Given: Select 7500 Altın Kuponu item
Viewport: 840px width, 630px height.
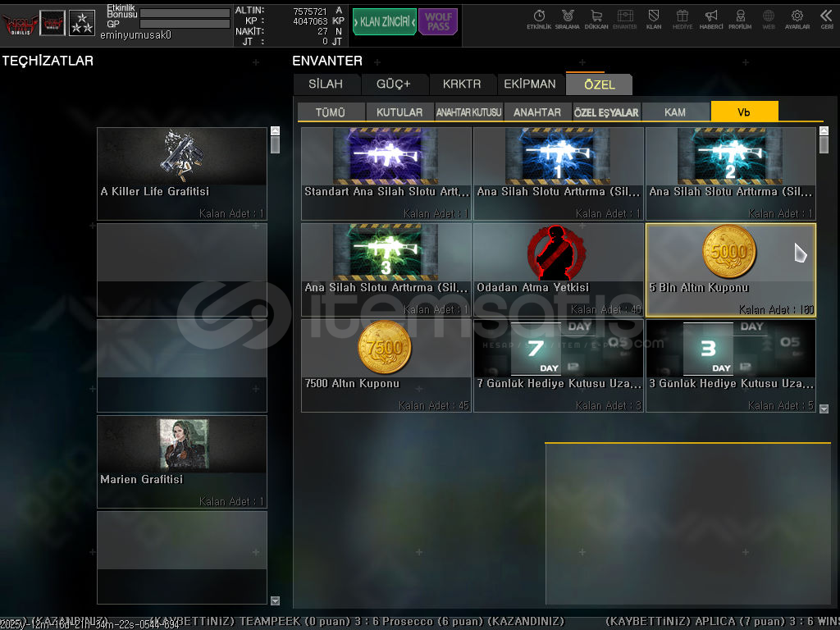Looking at the screenshot, I should point(386,365).
